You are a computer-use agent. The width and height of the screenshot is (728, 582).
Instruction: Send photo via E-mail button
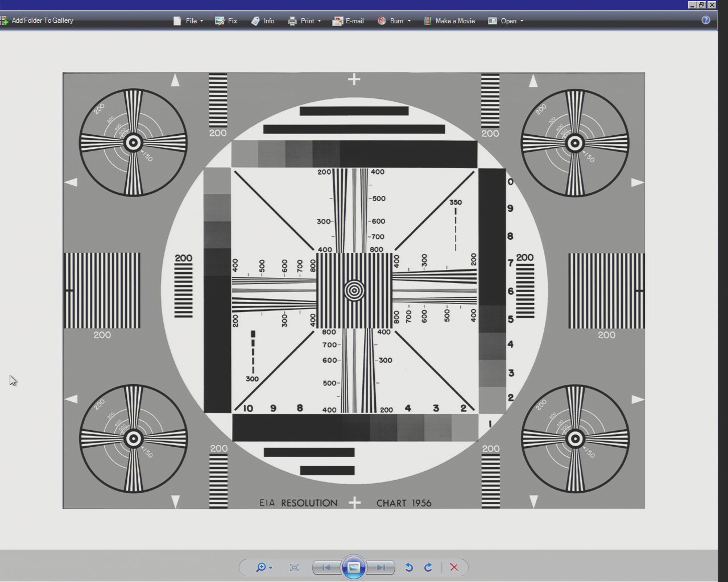[348, 21]
